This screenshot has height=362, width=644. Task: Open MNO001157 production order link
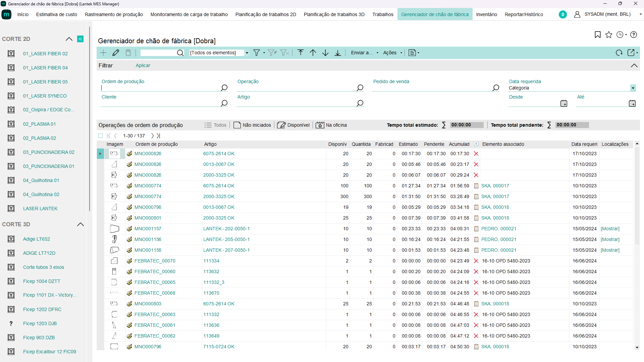coord(148,229)
